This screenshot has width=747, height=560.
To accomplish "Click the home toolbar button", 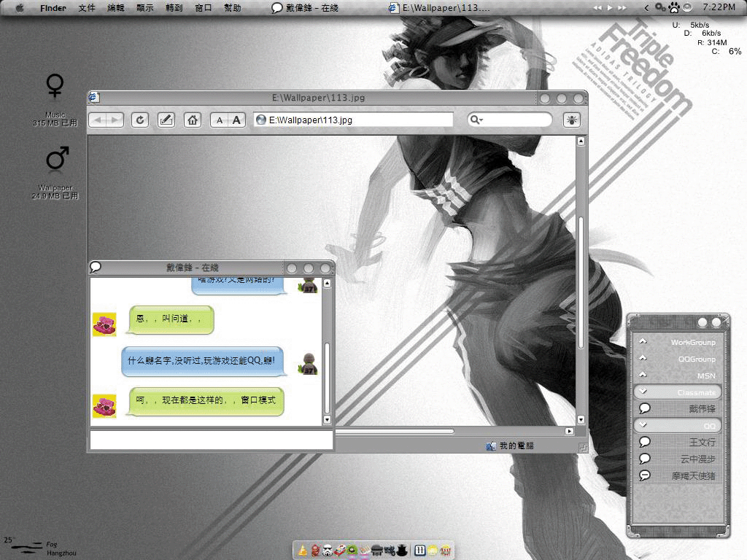I will coord(193,120).
